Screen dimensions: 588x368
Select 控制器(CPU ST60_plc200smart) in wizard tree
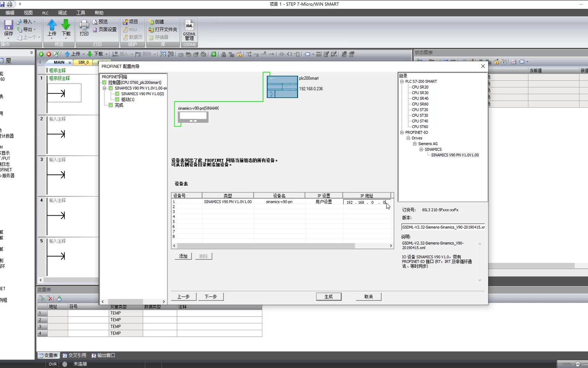135,82
